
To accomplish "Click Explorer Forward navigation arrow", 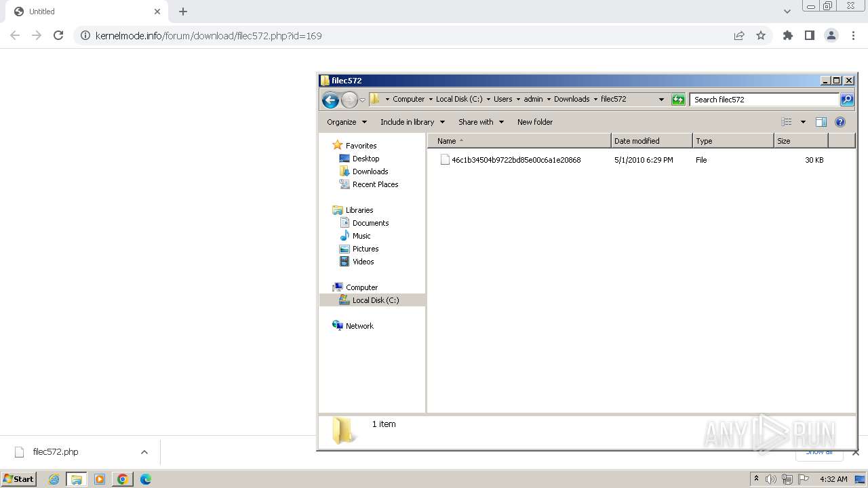I will [349, 100].
